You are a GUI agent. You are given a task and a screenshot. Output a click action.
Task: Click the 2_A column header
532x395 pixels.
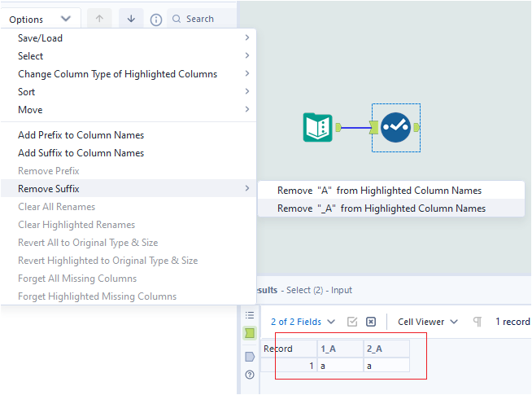[386, 349]
